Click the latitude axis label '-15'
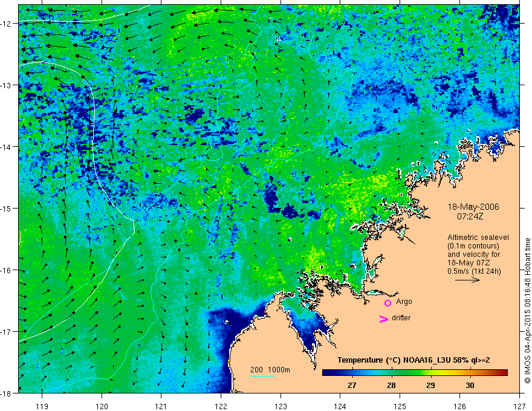 point(7,209)
